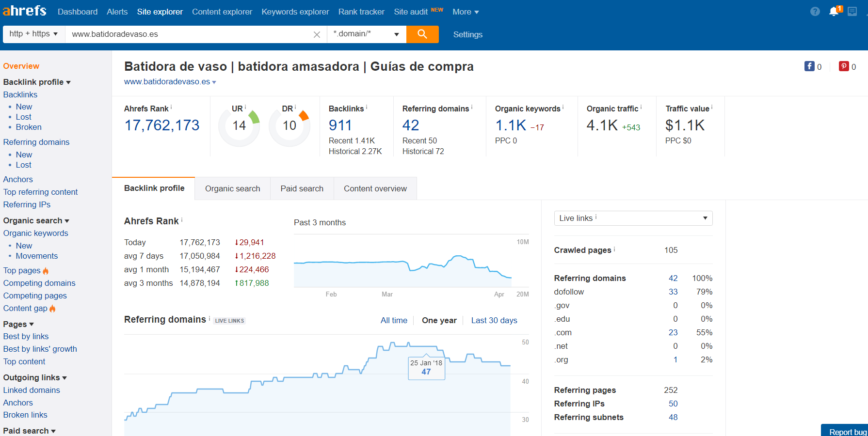The height and width of the screenshot is (436, 868).
Task: Click info icon next to UR
Action: pos(245,107)
